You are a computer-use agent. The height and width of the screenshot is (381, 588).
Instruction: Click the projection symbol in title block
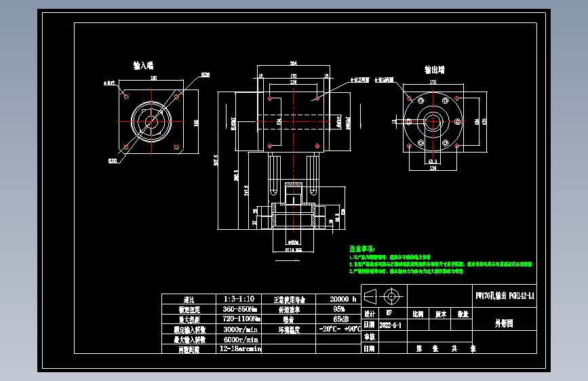383,296
